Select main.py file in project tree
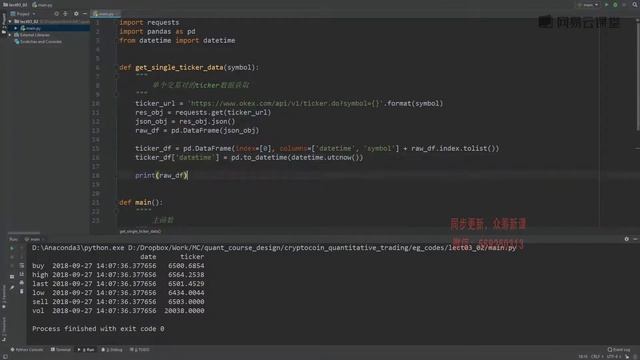 31,28
